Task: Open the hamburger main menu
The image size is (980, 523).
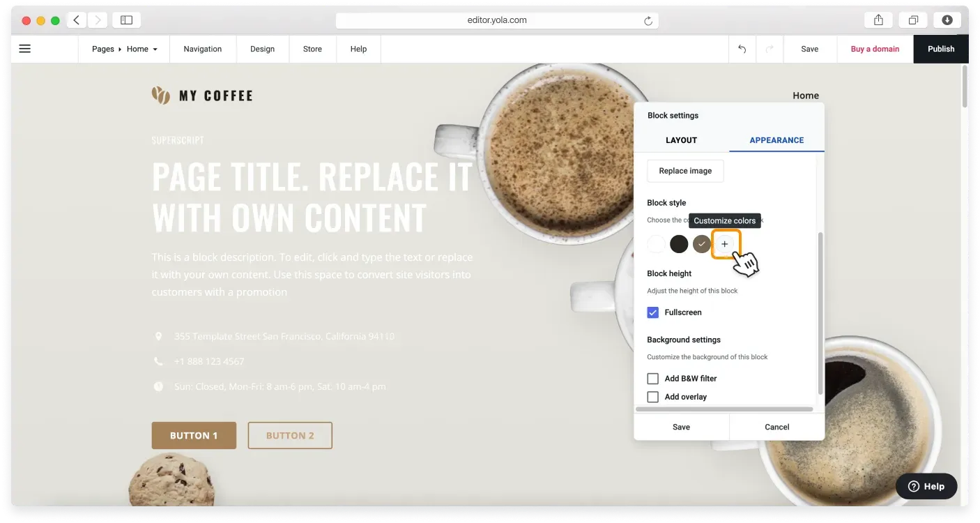Action: pos(25,49)
